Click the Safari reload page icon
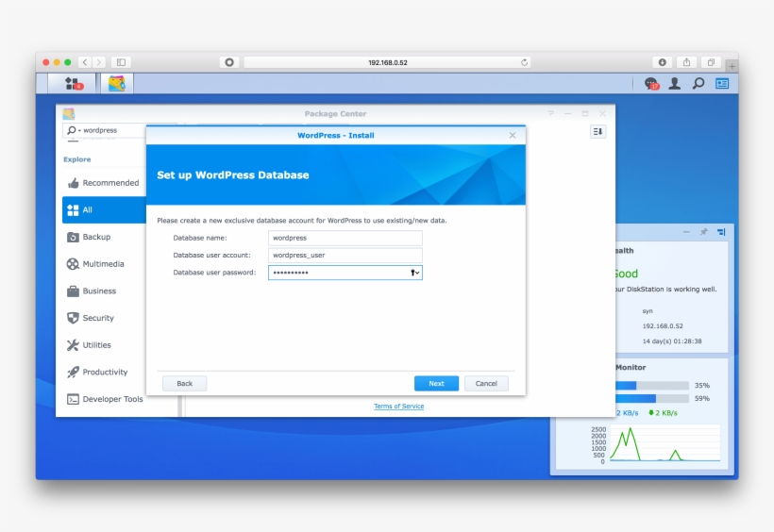Image resolution: width=774 pixels, height=532 pixels. (524, 62)
